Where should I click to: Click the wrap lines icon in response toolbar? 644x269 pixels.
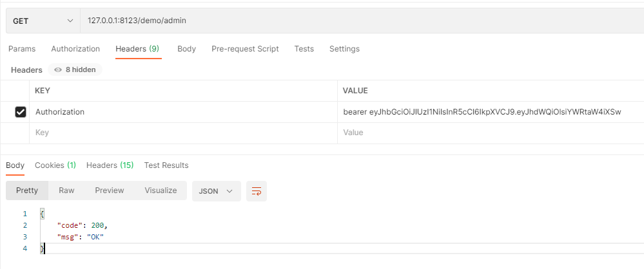coord(257,191)
